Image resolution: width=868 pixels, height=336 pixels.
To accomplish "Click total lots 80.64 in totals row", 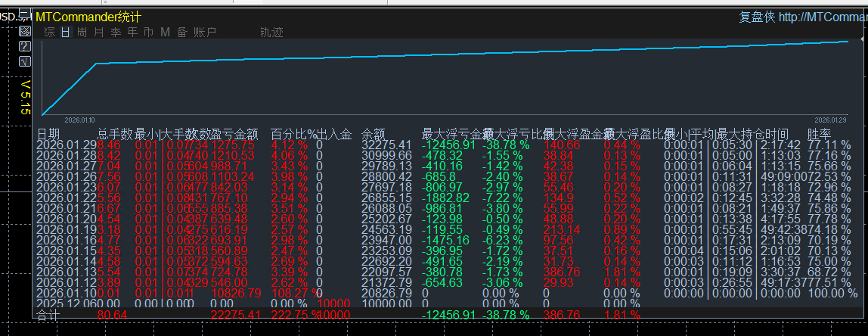I will [x=112, y=315].
